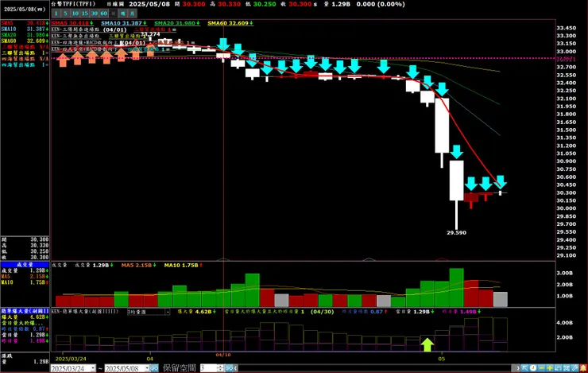Select the arrow pointer tool icon
Image resolution: width=588 pixels, height=373 pixels.
coord(525,368)
